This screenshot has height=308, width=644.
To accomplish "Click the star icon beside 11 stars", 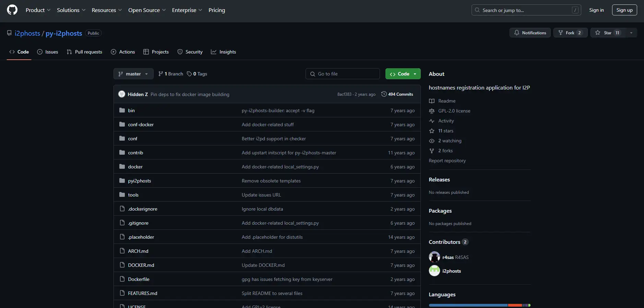I will [x=432, y=131].
